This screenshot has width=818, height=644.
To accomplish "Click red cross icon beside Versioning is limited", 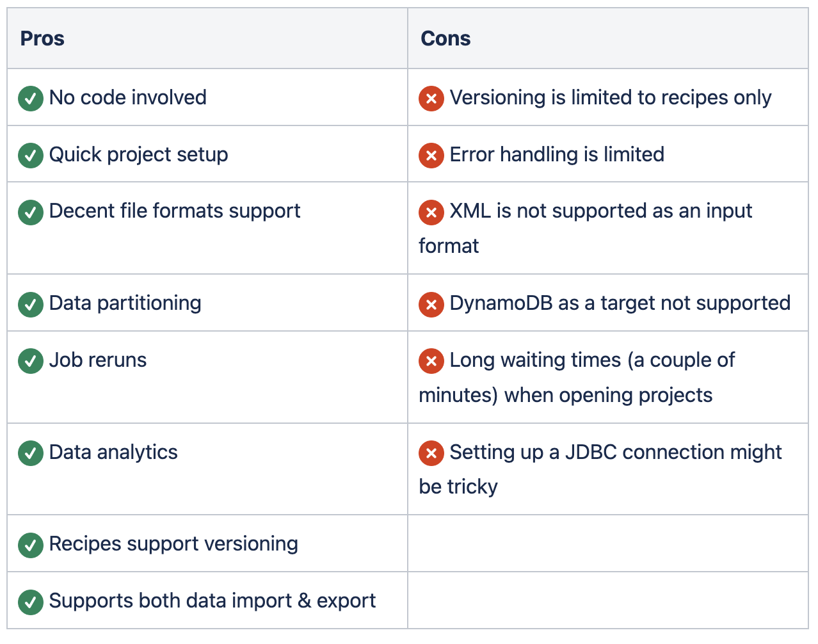I will (431, 99).
